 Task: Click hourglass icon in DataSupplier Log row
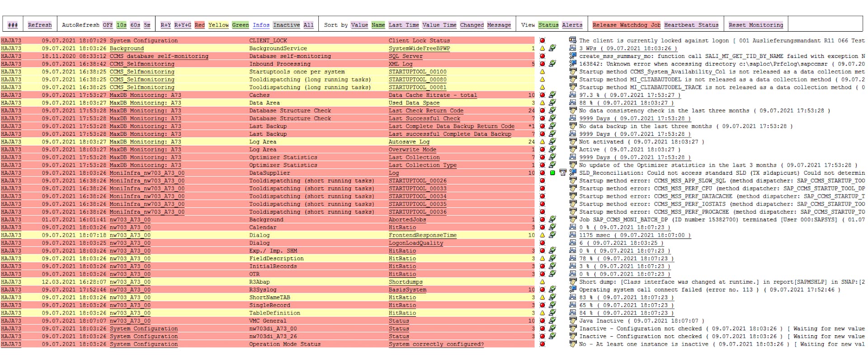point(562,173)
